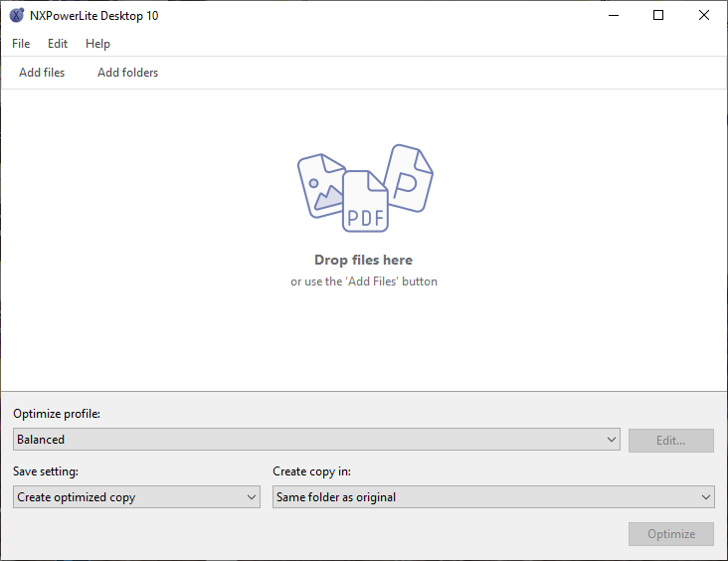Click the Same folder as original field
The width and height of the screenshot is (728, 561).
coord(493,497)
